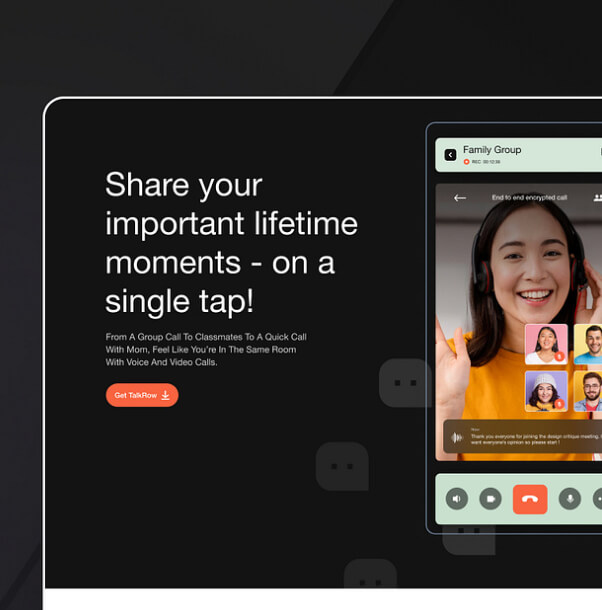Click the audio waveform icon in the message
This screenshot has width=602, height=610.
click(457, 437)
